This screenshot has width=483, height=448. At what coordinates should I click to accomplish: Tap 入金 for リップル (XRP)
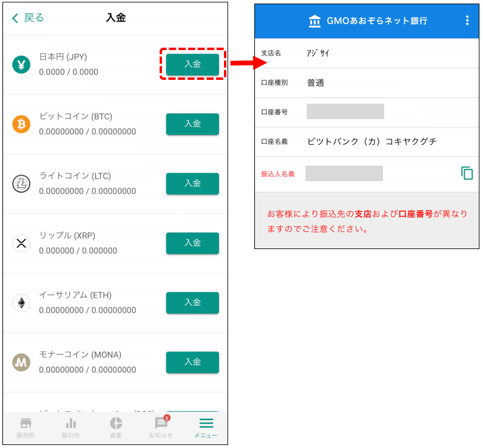pos(192,243)
